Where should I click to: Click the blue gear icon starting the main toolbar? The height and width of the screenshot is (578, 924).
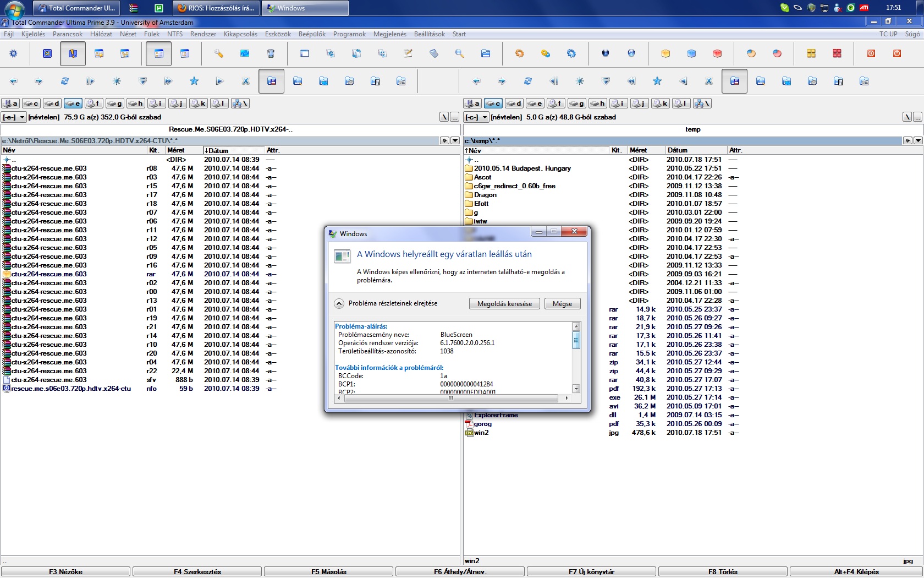click(14, 53)
